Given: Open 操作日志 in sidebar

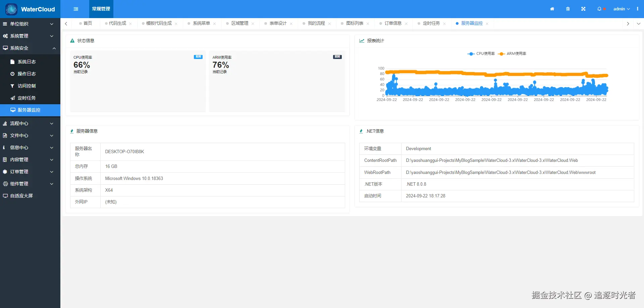Looking at the screenshot, I should [30, 74].
